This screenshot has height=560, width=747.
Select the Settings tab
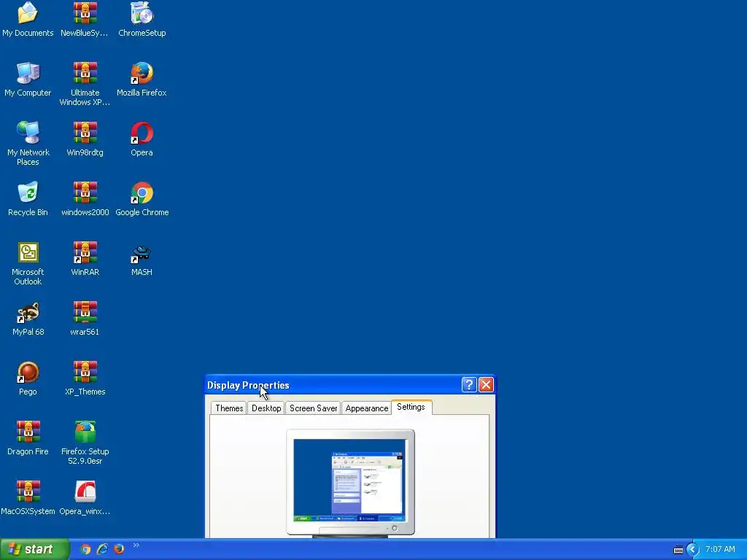(x=411, y=407)
